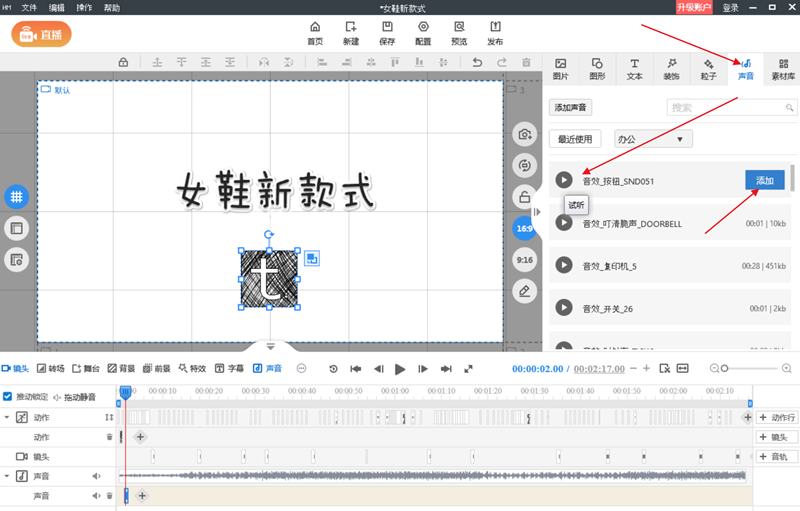Screen dimensions: 800x511
Task: Switch to the 装饰 decoration tab
Action: (x=671, y=69)
